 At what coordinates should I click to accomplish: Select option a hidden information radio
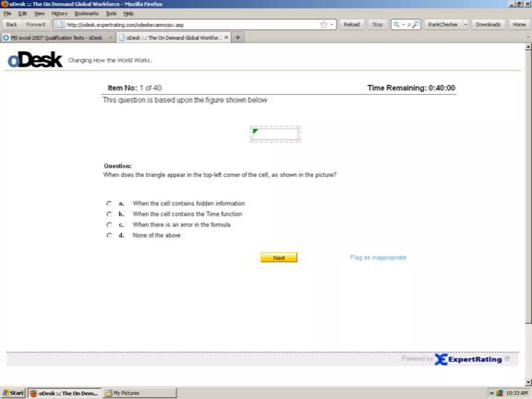tap(109, 203)
